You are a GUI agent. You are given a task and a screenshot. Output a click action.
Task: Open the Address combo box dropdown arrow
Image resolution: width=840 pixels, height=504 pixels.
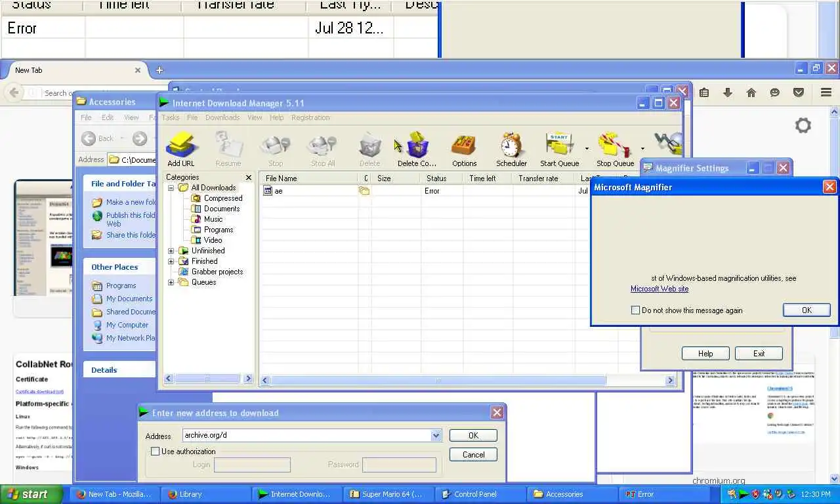[436, 436]
